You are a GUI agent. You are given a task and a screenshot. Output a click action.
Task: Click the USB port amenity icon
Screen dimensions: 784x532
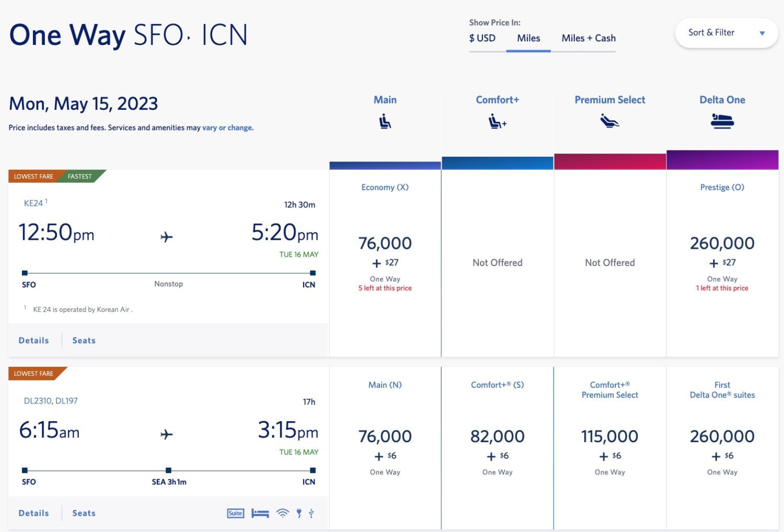pos(312,513)
